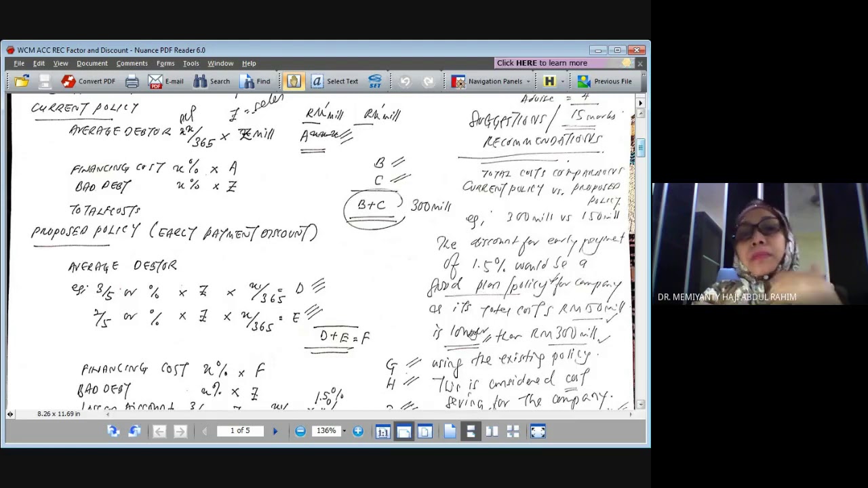Screen dimensions: 868x488
Task: Choose Continuous Facing layout icon
Action: point(513,431)
